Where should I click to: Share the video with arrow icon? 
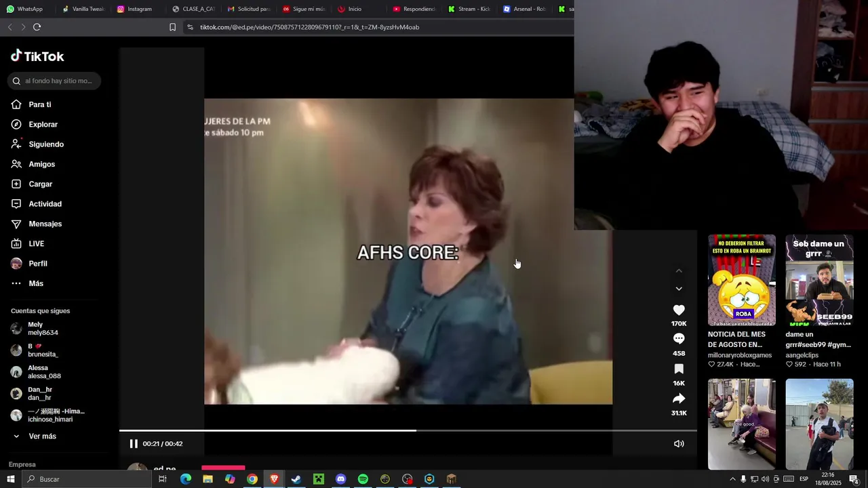tap(679, 399)
